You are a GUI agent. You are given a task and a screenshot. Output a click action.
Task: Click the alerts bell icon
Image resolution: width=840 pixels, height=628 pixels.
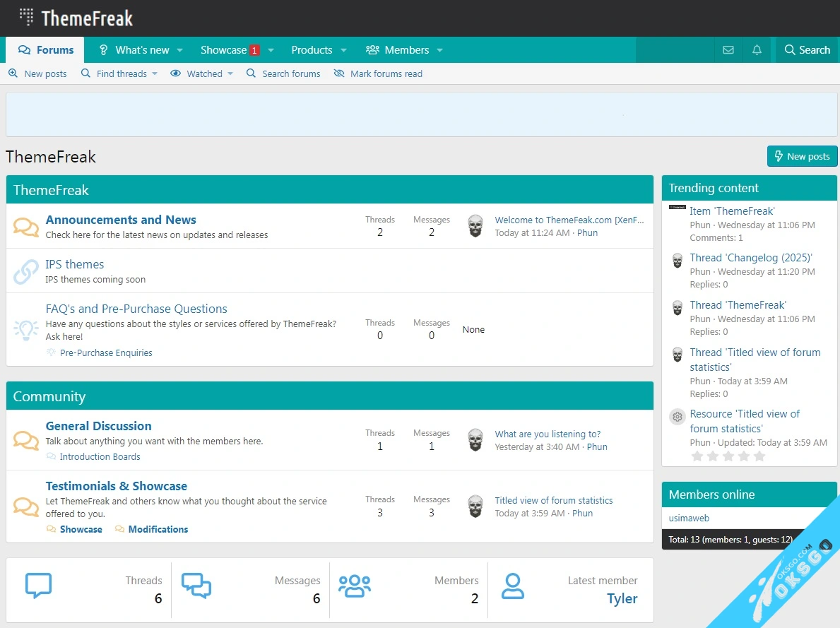pos(757,50)
